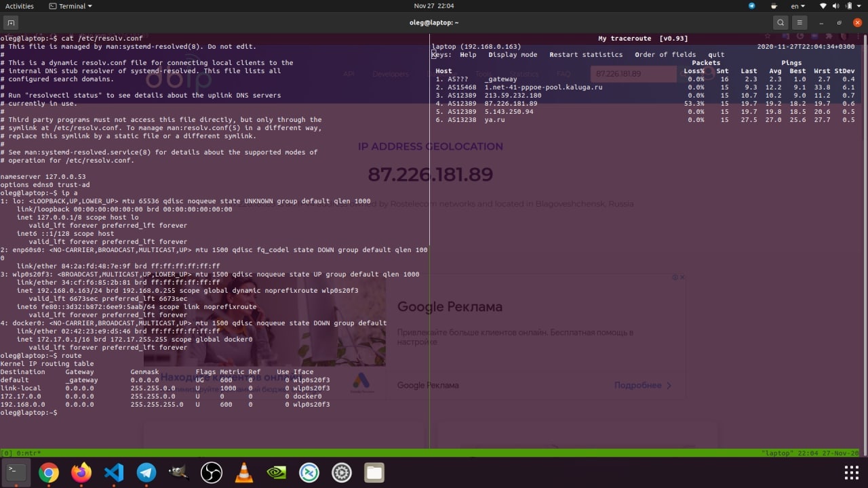This screenshot has height=488, width=868.
Task: Click quit in mtr keys row
Action: (716, 55)
